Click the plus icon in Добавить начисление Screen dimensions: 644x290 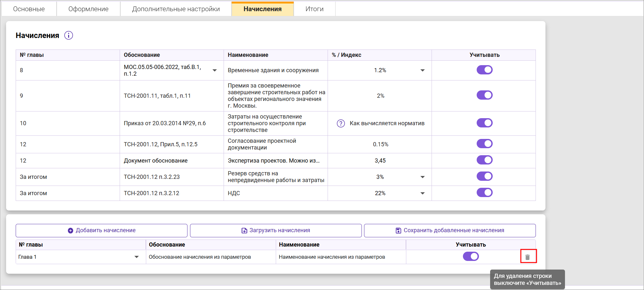[70, 231]
